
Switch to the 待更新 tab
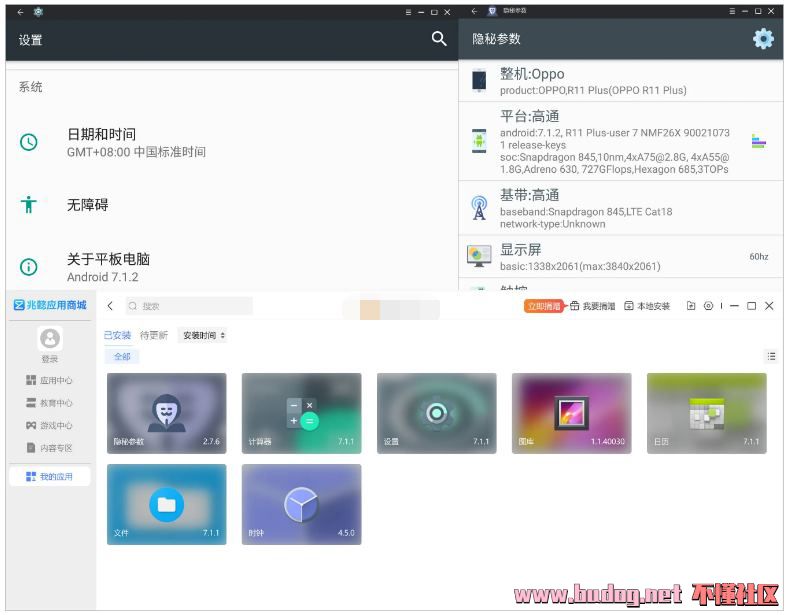coord(154,336)
